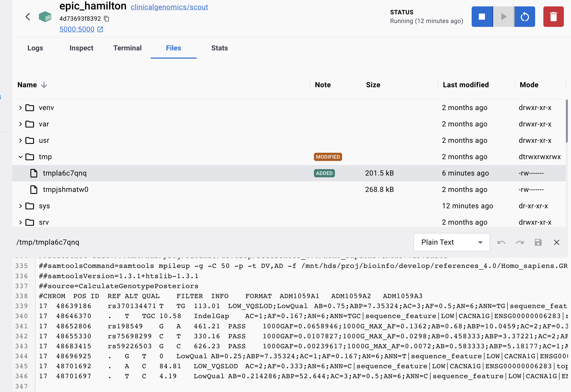The height and width of the screenshot is (392, 571).
Task: Open the 5000:5000 port link
Action: 77,29
